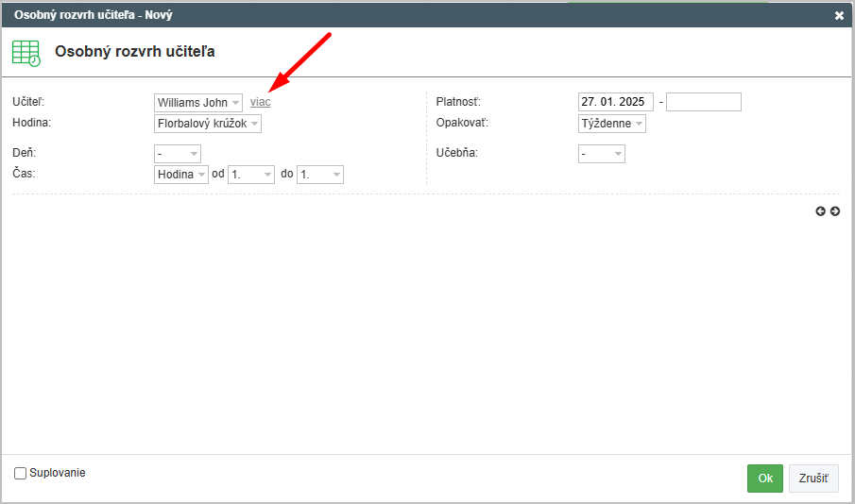Open the Deň dropdown
The image size is (855, 504).
[178, 153]
